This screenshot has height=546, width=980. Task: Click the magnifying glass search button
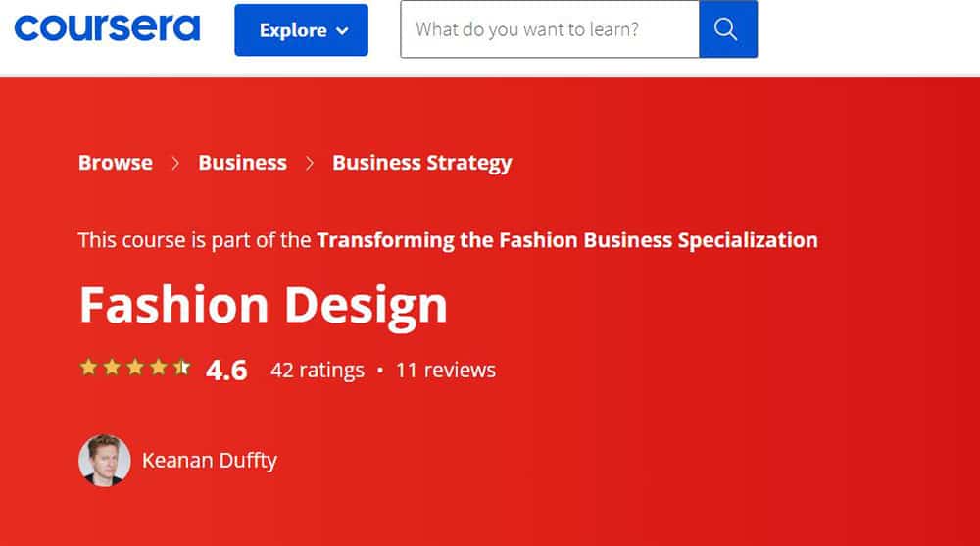click(728, 29)
